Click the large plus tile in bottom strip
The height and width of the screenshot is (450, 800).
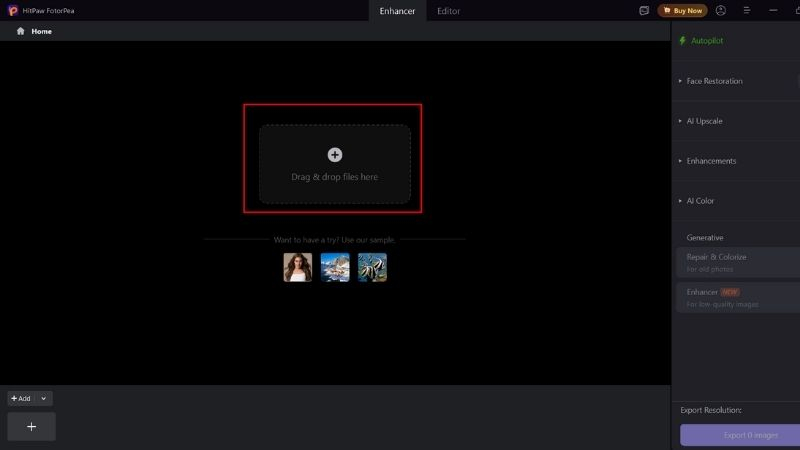coord(32,427)
